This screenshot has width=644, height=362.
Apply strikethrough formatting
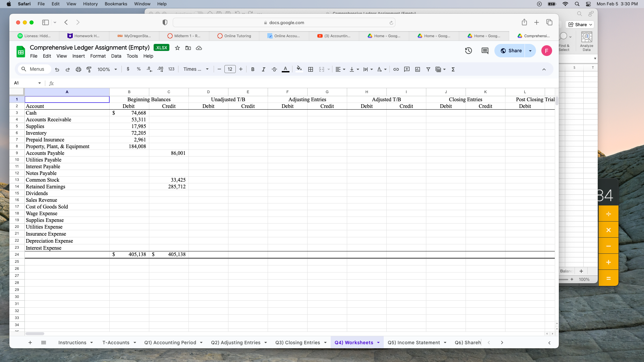click(274, 69)
